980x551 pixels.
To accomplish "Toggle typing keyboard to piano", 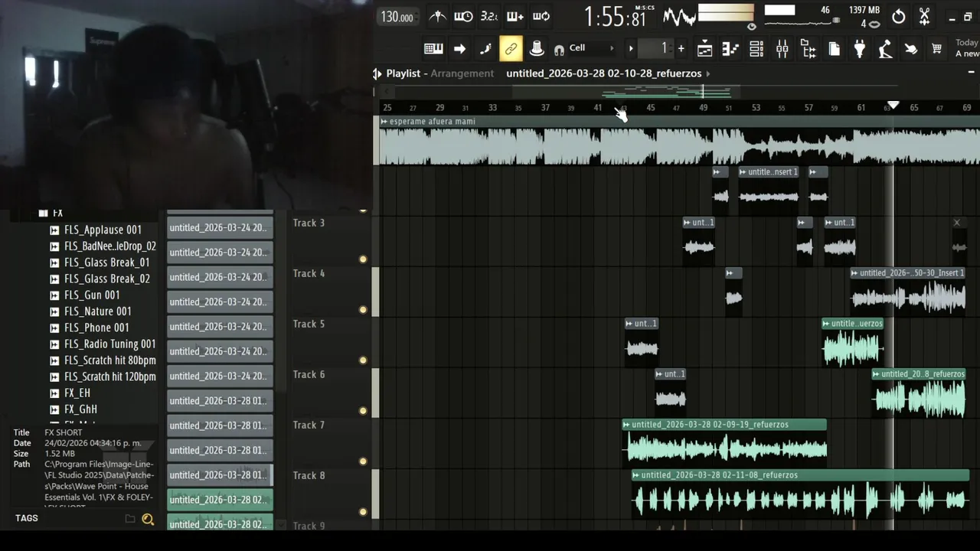I will 433,48.
